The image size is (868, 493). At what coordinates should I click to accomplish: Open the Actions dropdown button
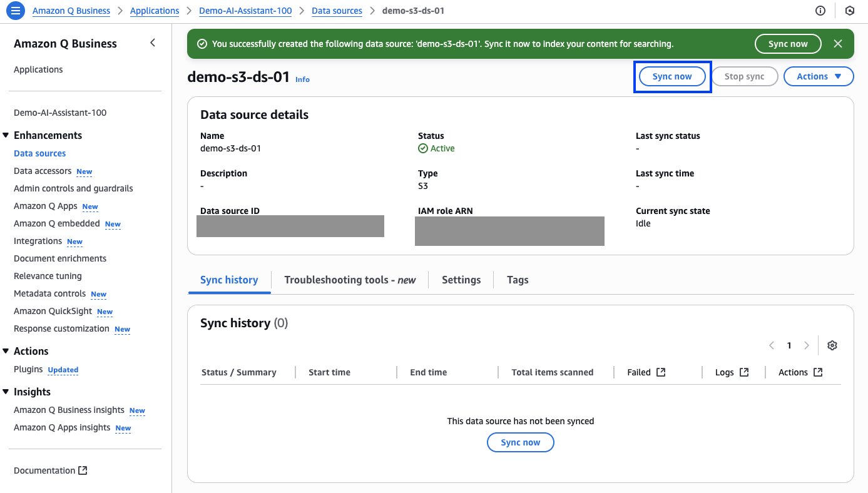[x=819, y=76]
